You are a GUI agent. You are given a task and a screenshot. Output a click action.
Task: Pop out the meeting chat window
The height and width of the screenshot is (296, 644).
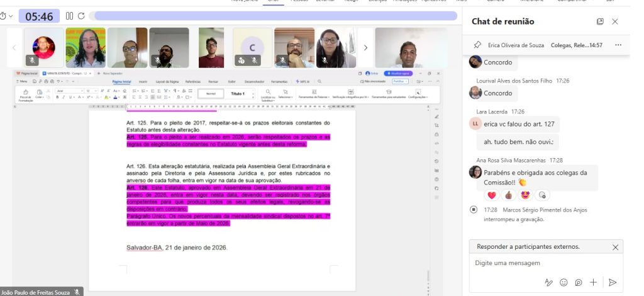(600, 21)
